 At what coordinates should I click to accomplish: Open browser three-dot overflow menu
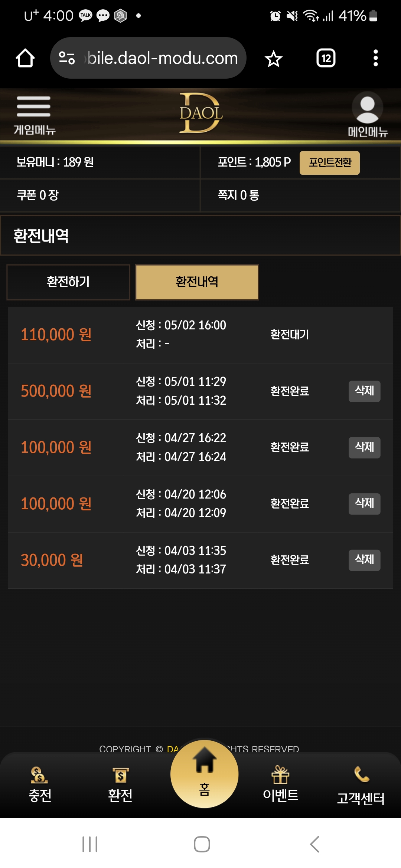tap(375, 58)
